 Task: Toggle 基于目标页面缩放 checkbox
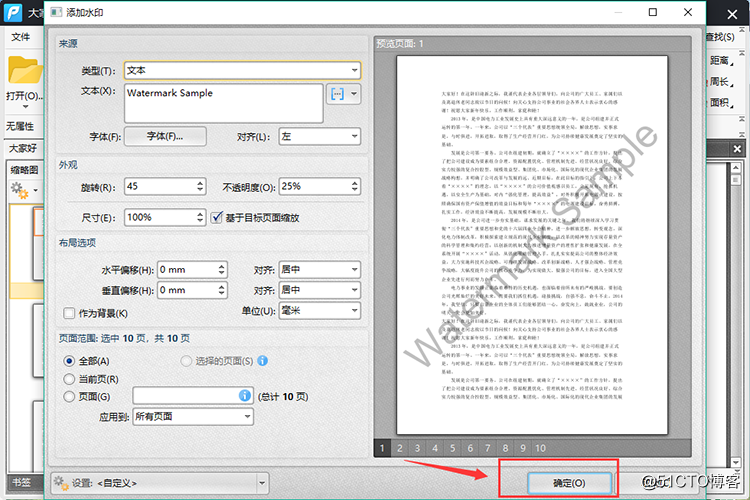point(216,217)
